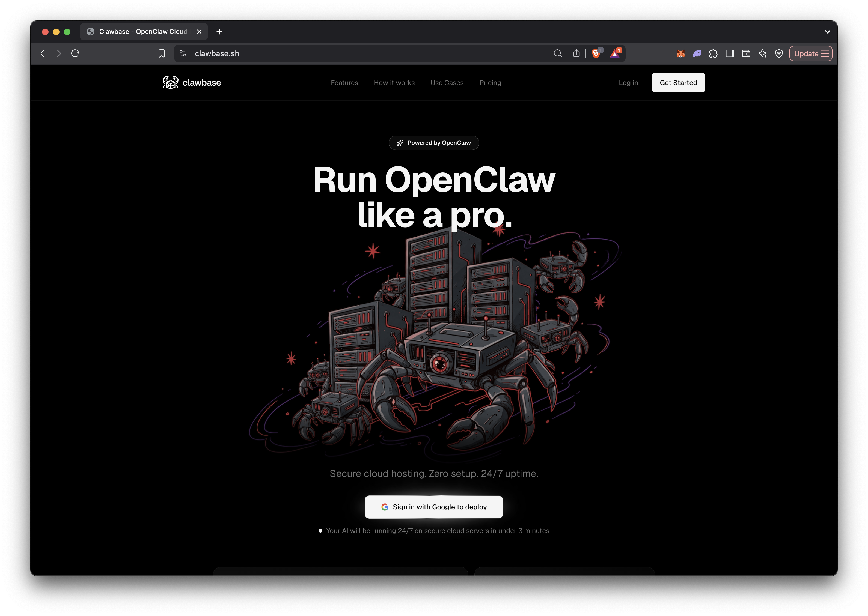
Task: Click the Log in link
Action: pyautogui.click(x=628, y=82)
